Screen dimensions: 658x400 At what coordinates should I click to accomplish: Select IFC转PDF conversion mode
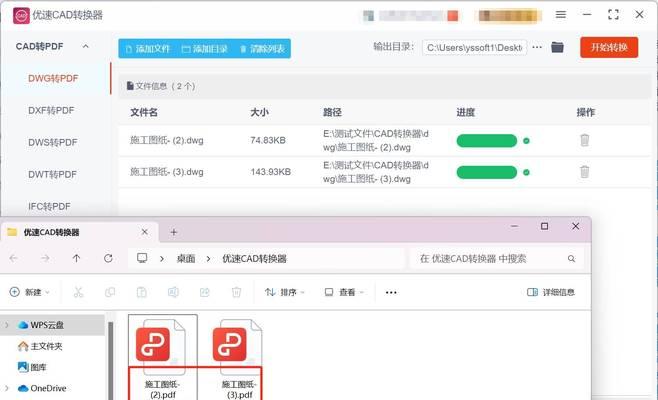coord(50,206)
